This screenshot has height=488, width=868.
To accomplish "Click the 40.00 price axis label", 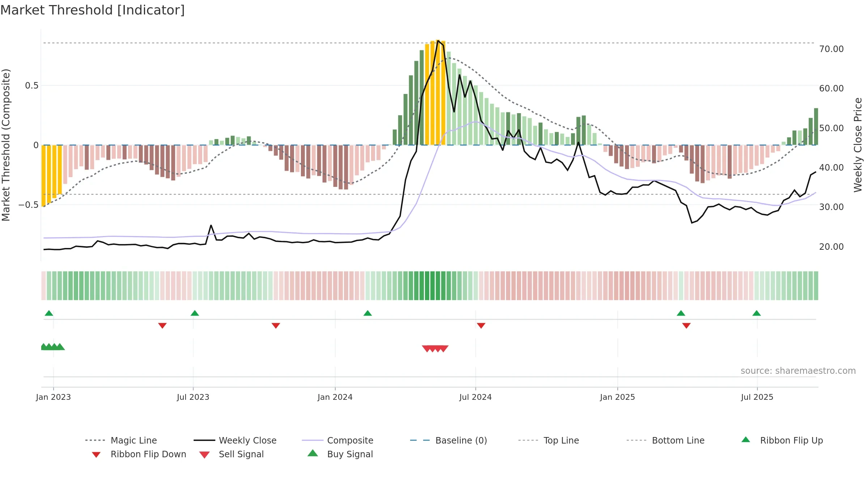I will point(831,167).
